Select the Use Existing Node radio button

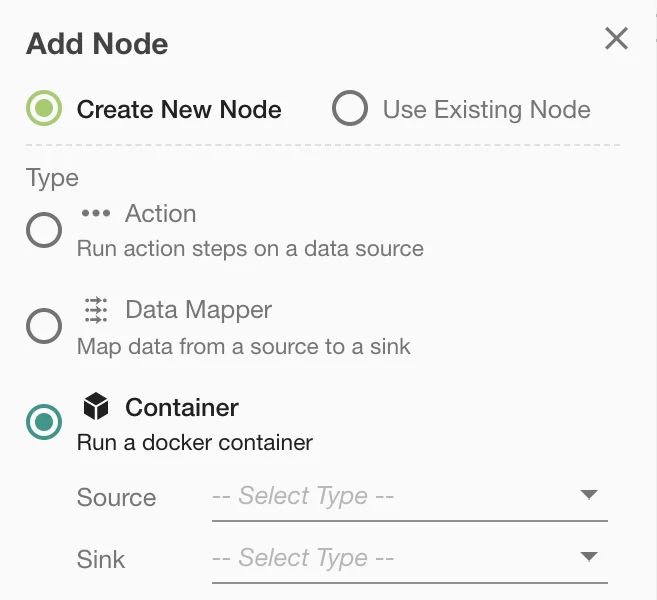[350, 109]
